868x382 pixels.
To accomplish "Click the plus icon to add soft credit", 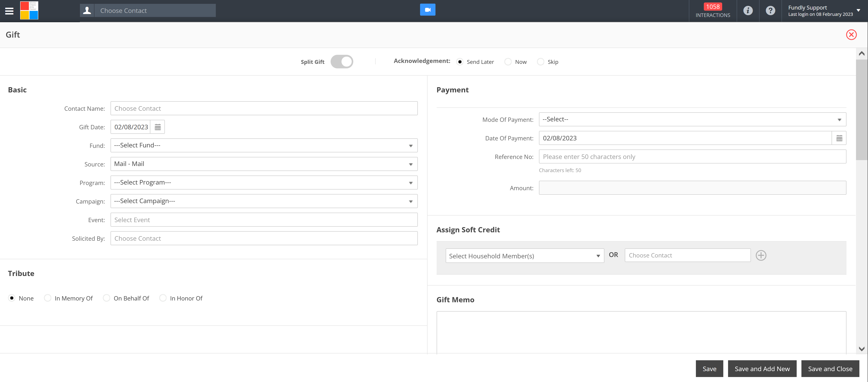I will (x=761, y=255).
